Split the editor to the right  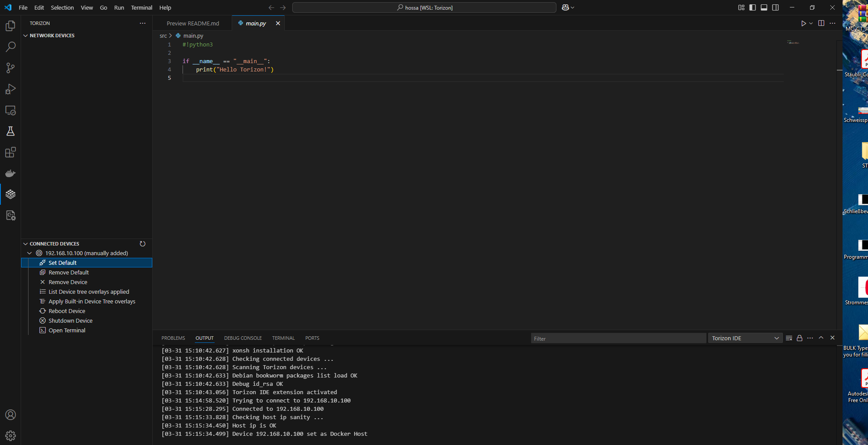pos(821,23)
